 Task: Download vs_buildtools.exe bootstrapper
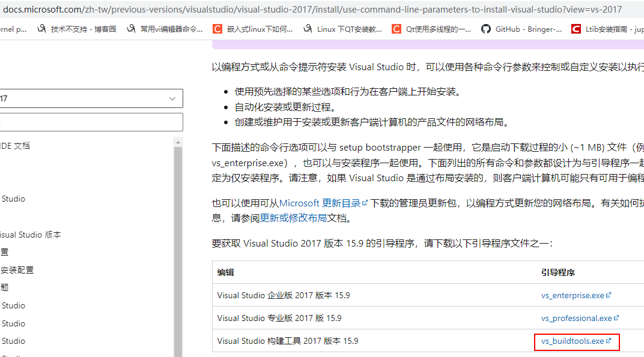[573, 341]
